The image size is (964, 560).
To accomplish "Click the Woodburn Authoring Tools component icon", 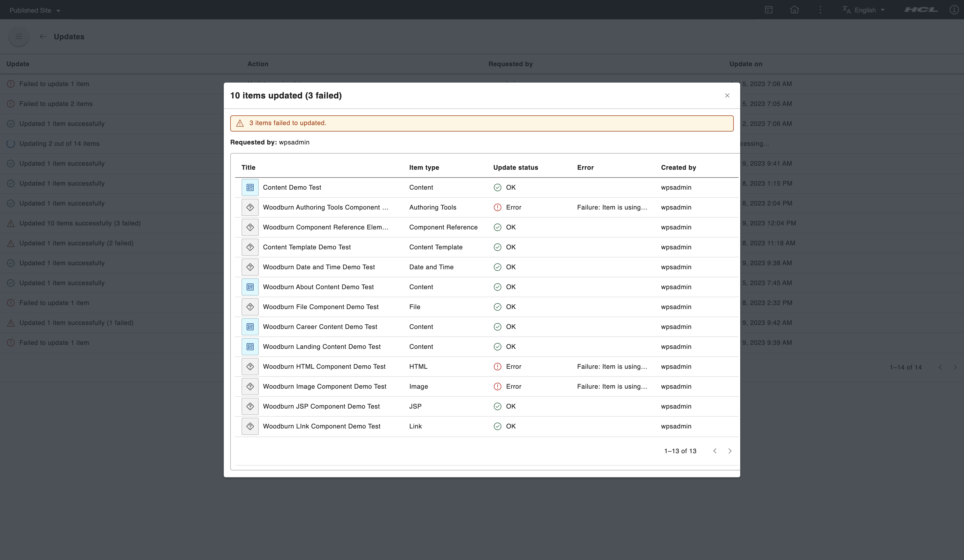I will pyautogui.click(x=250, y=207).
